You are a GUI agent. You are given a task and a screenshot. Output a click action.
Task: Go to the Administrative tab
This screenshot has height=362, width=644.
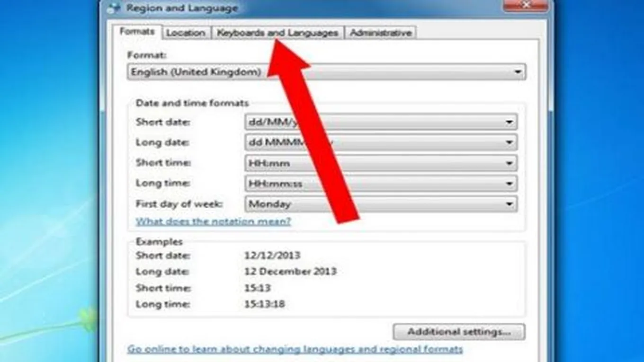(380, 33)
